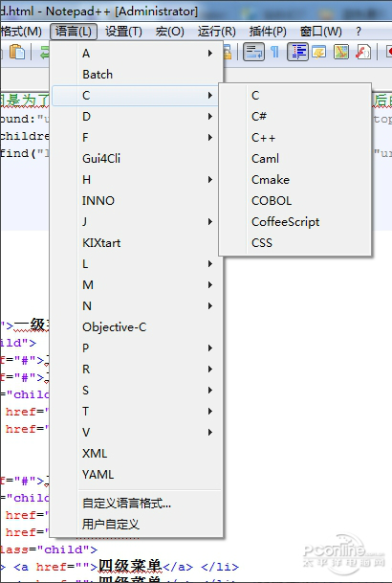Click the Paste toolbar icon
The width and height of the screenshot is (392, 583).
click(16, 52)
